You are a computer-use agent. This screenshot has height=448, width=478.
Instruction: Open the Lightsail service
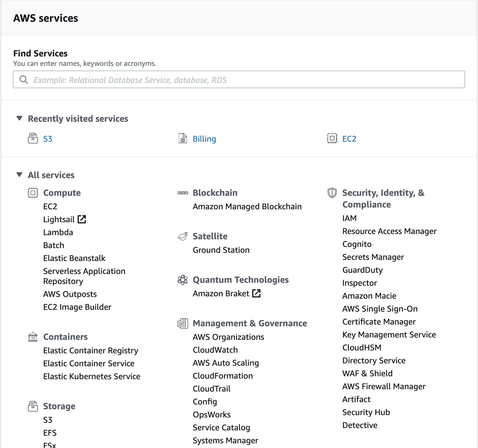coord(59,219)
